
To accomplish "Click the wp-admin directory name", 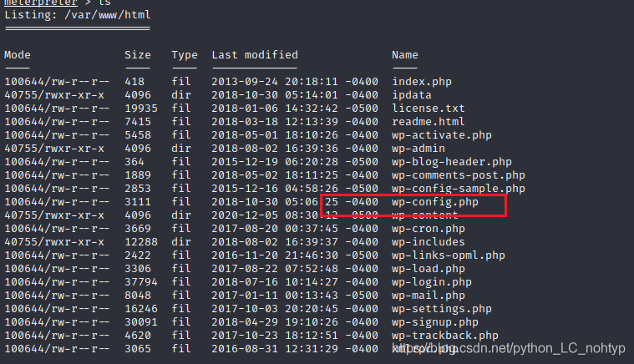I will click(418, 149).
